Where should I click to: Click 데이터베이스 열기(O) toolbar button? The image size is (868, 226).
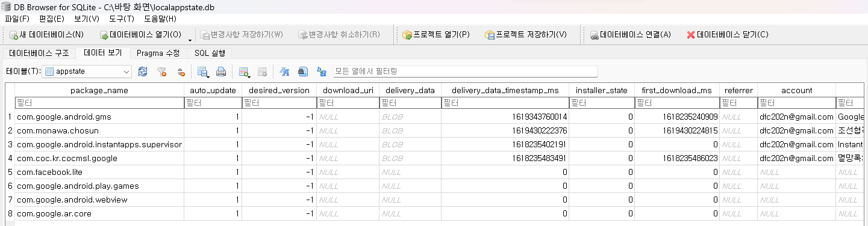140,34
